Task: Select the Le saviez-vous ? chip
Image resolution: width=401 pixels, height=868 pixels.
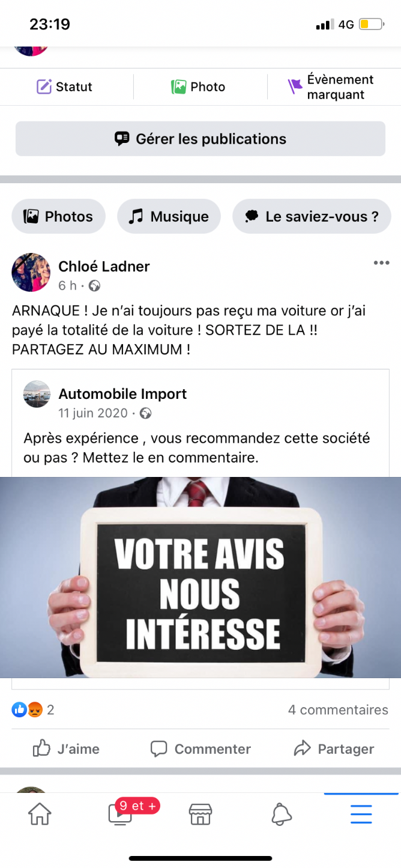Action: [x=312, y=216]
